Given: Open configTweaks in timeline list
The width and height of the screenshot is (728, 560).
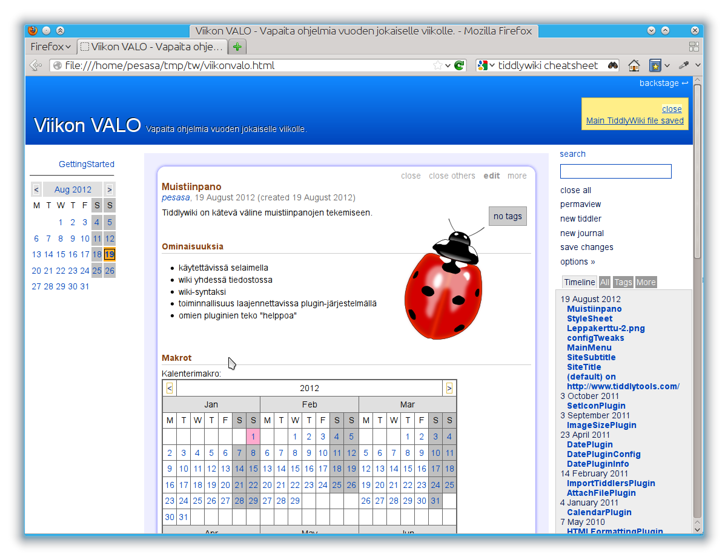Looking at the screenshot, I should tap(595, 338).
